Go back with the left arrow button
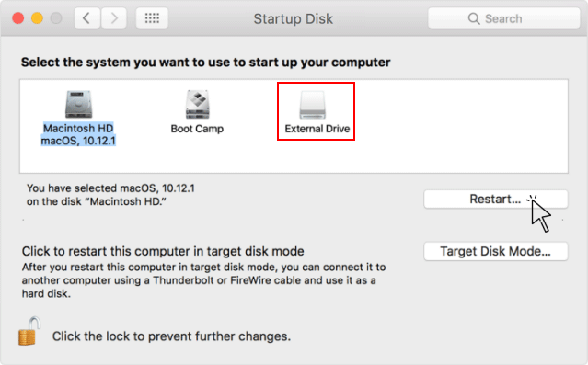The width and height of the screenshot is (588, 365). (x=87, y=18)
